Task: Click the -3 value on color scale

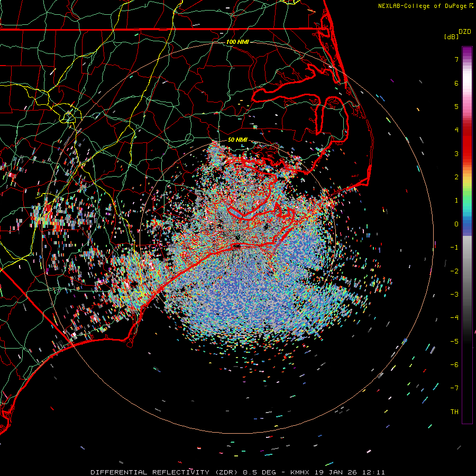Action: 454,295
